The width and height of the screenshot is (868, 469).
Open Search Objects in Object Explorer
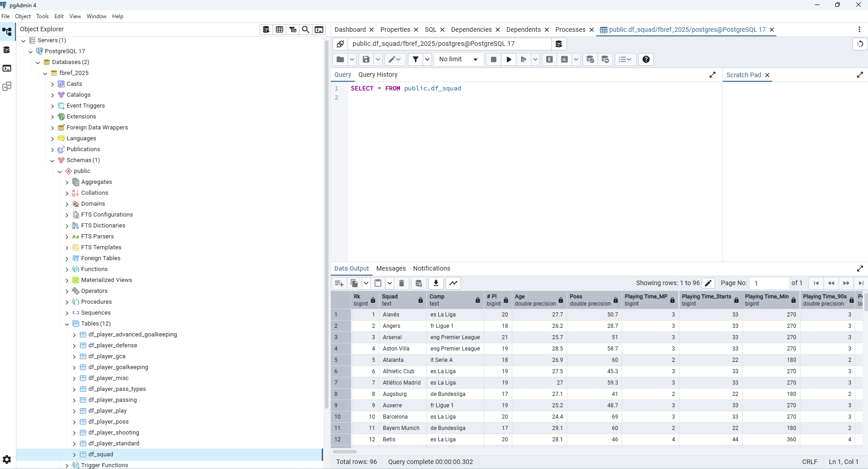(x=306, y=30)
